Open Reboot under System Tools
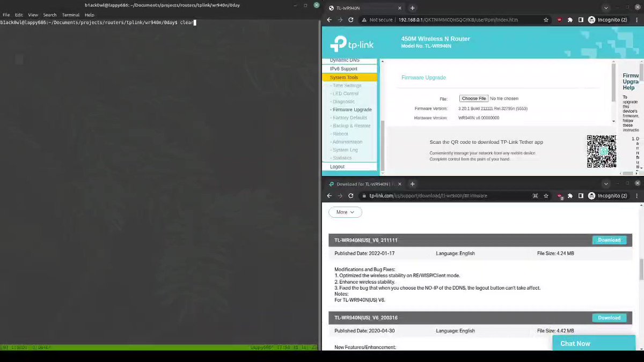The height and width of the screenshot is (362, 644). tap(340, 134)
